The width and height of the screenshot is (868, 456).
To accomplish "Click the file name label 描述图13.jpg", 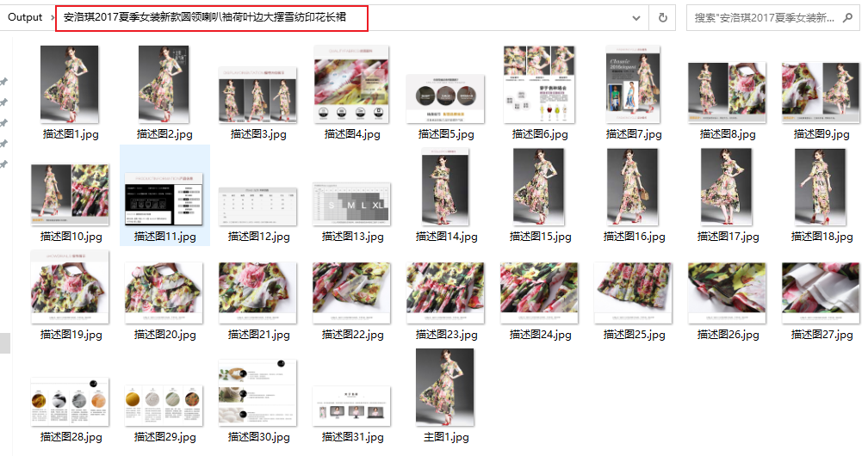I will 353,237.
